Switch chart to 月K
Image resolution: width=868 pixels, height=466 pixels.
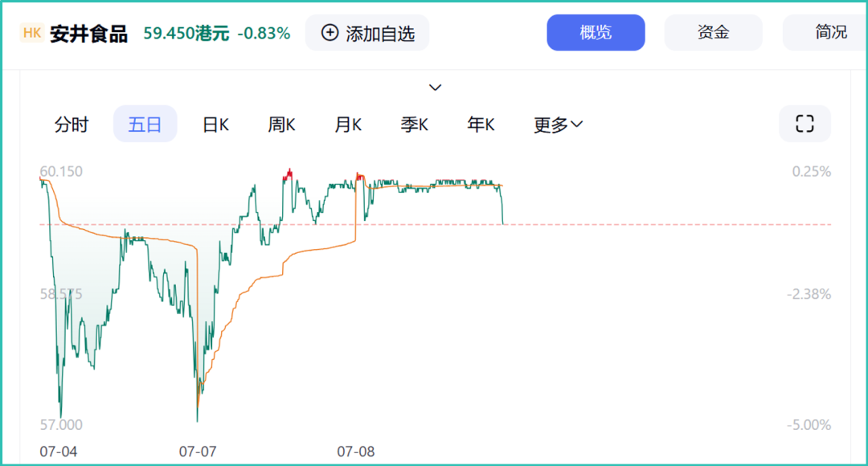point(348,124)
